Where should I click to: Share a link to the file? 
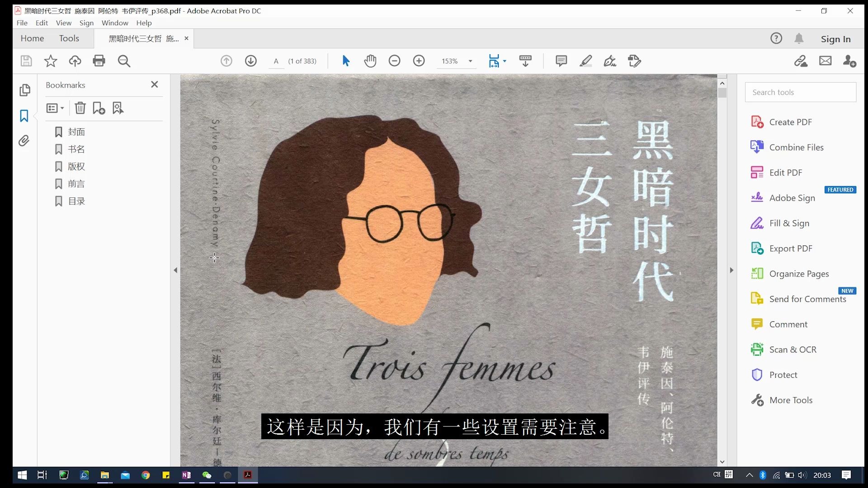801,61
